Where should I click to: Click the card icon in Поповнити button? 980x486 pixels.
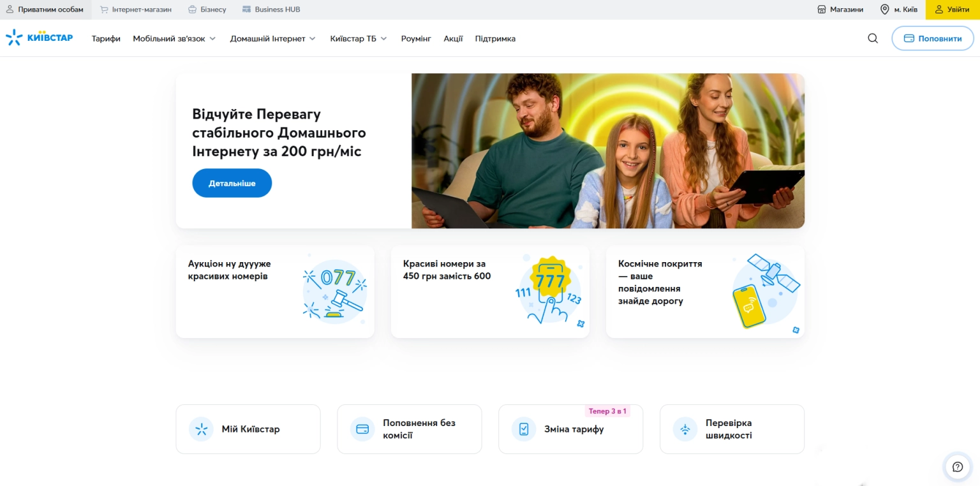pos(909,38)
